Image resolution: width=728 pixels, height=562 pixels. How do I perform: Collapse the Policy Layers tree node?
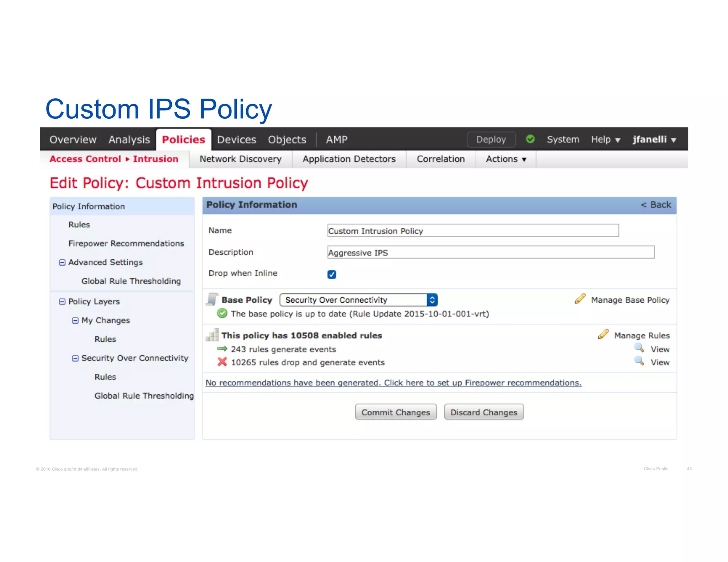click(62, 302)
